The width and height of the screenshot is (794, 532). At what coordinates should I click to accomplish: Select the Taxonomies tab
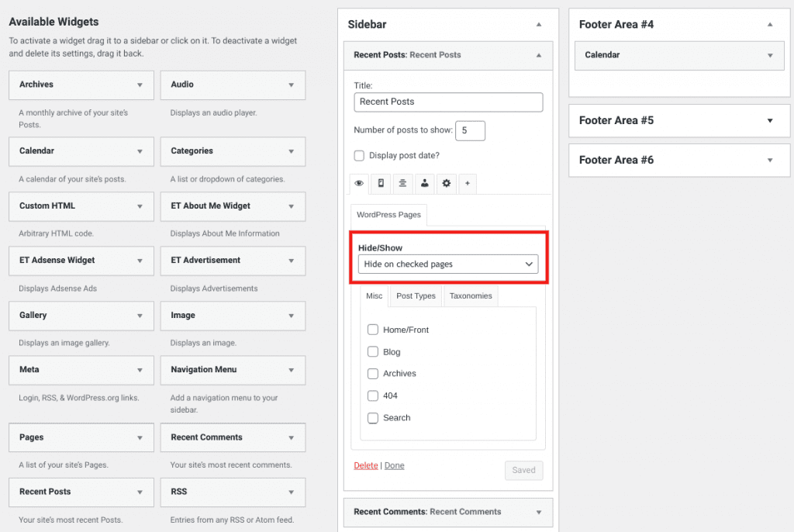point(470,295)
